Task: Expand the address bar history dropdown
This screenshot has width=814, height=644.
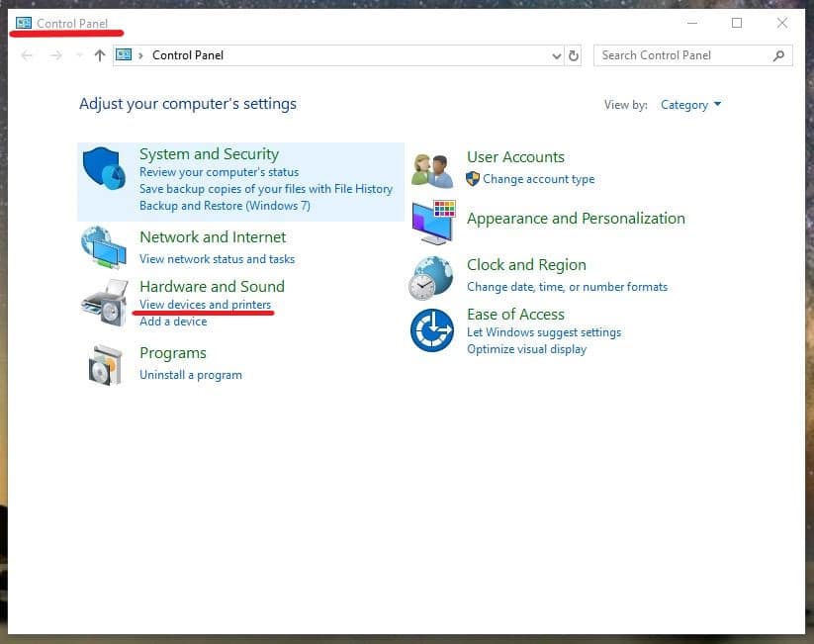Action: tap(557, 56)
